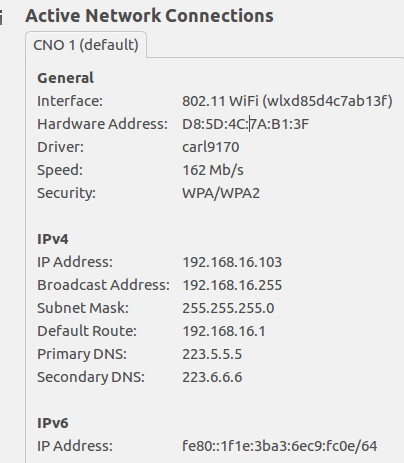Click the Broadcast Address value 192.168.16.255
Viewport: 404px width, 463px height.
[232, 285]
